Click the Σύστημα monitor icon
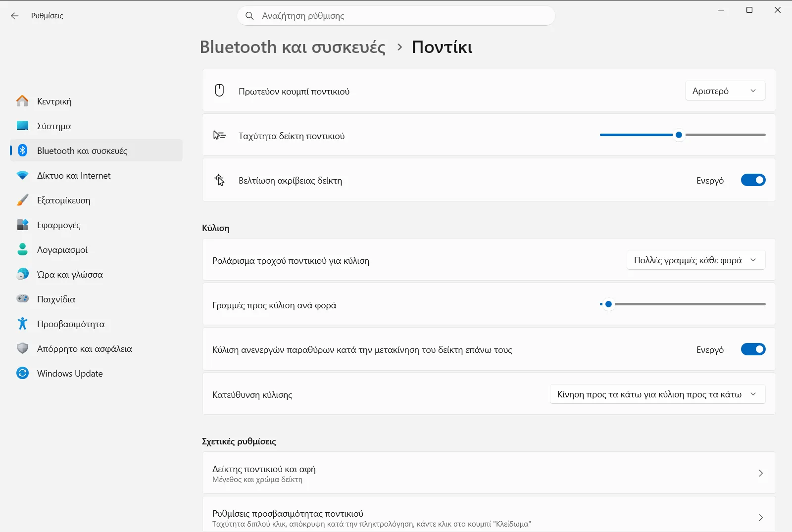Screen dimensions: 792x532 [x=22, y=126]
